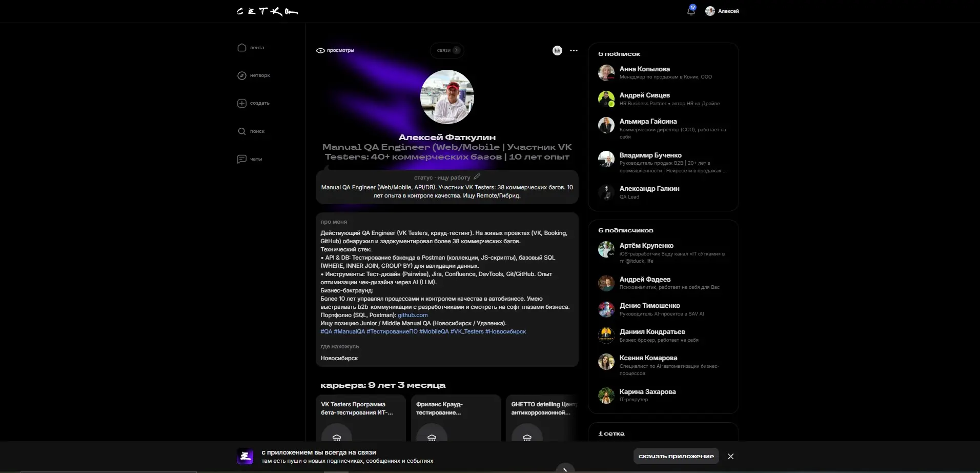Open Анна Копылова avatar in subscriptions

606,72
